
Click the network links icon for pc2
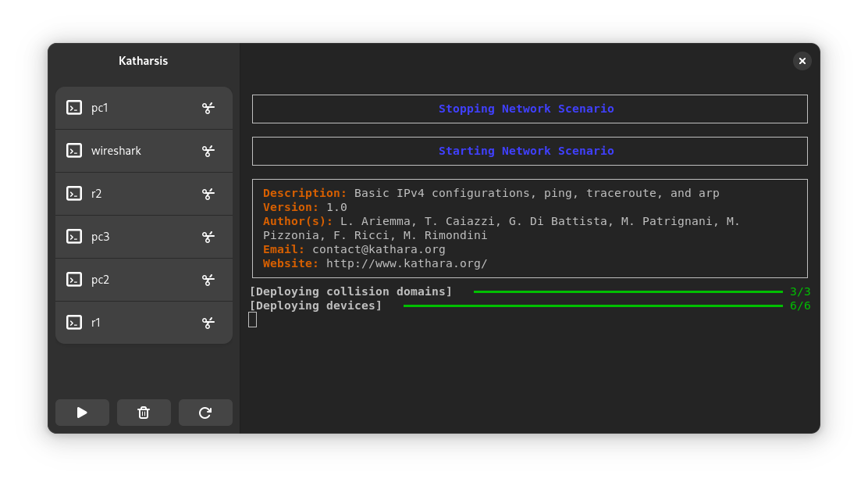pos(208,280)
